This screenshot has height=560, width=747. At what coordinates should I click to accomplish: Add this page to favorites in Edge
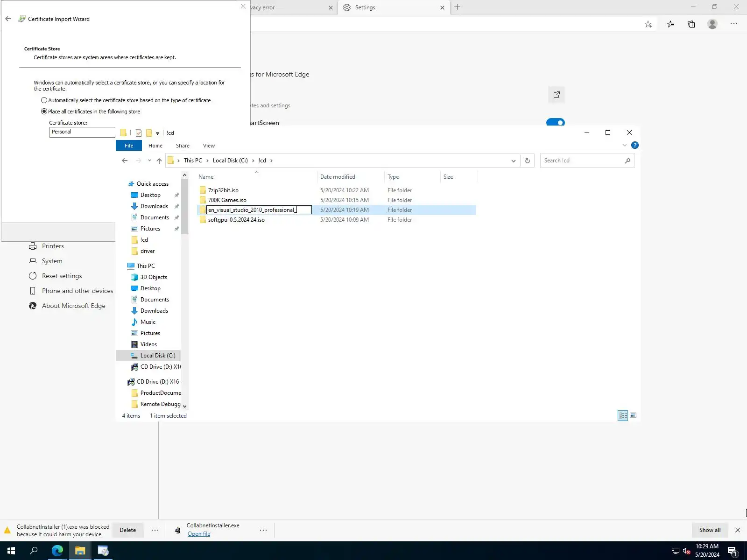pos(648,24)
